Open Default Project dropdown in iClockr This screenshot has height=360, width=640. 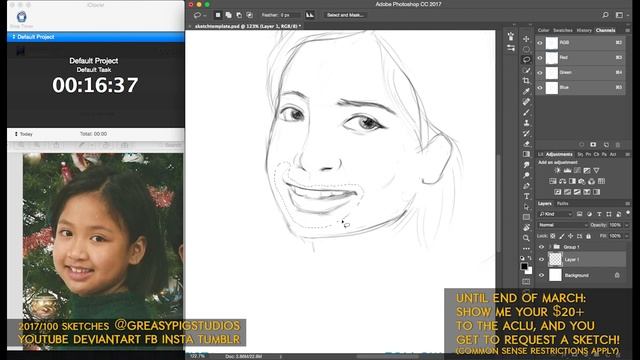96,37
